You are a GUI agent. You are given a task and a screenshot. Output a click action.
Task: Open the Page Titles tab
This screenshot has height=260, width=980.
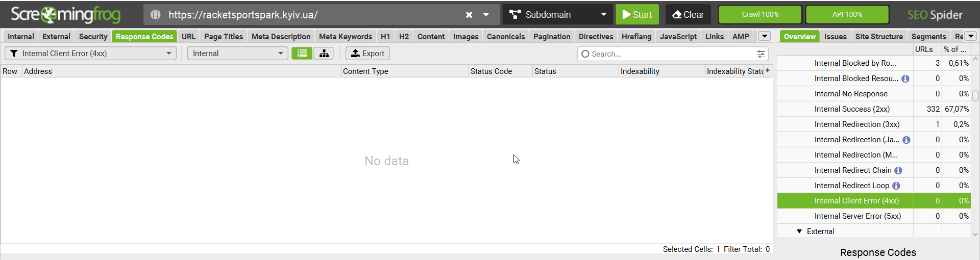point(224,37)
